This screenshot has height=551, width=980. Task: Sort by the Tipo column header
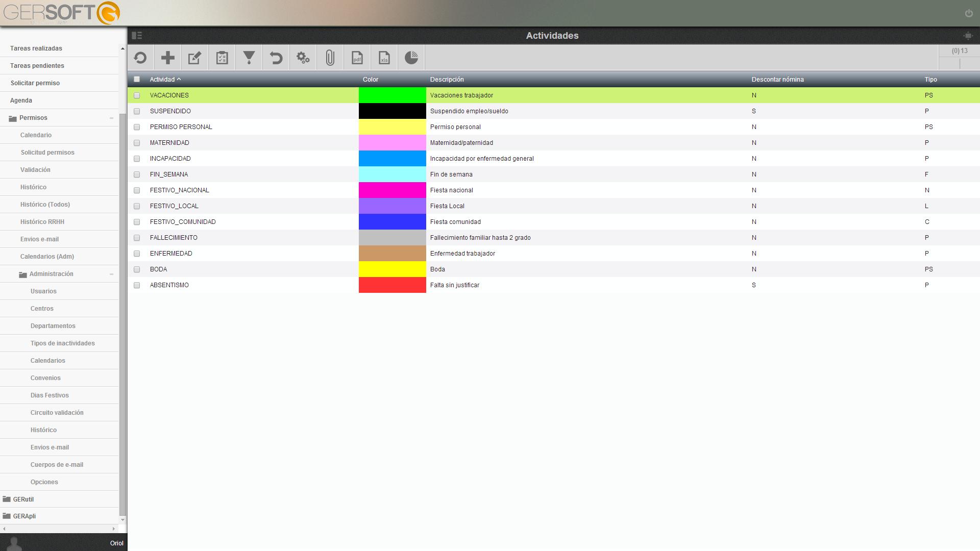click(930, 79)
